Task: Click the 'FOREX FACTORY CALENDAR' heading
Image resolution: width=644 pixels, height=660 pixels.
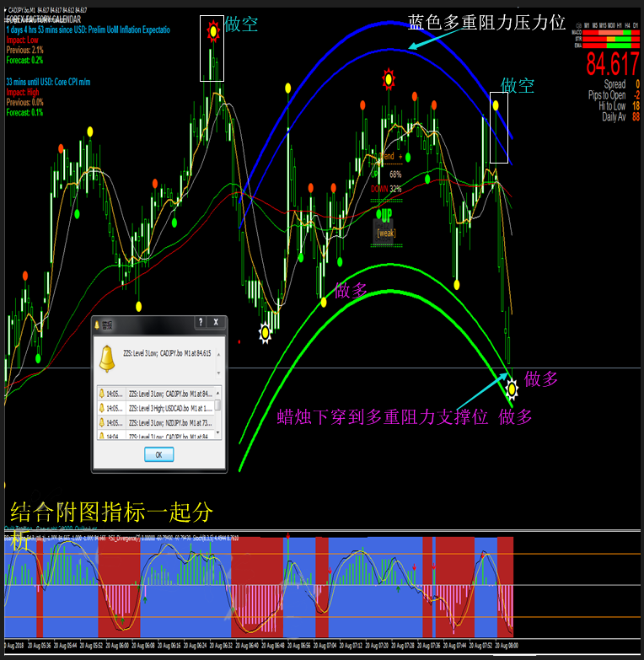Action: point(43,19)
